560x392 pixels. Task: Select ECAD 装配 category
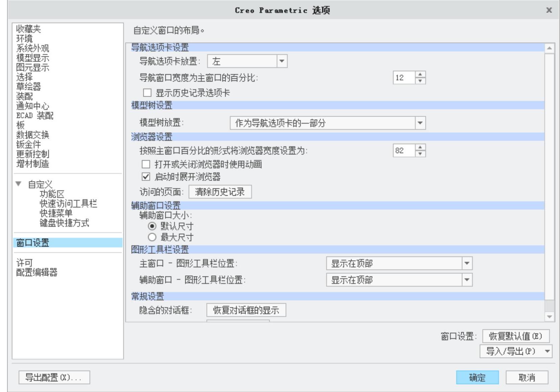[34, 116]
